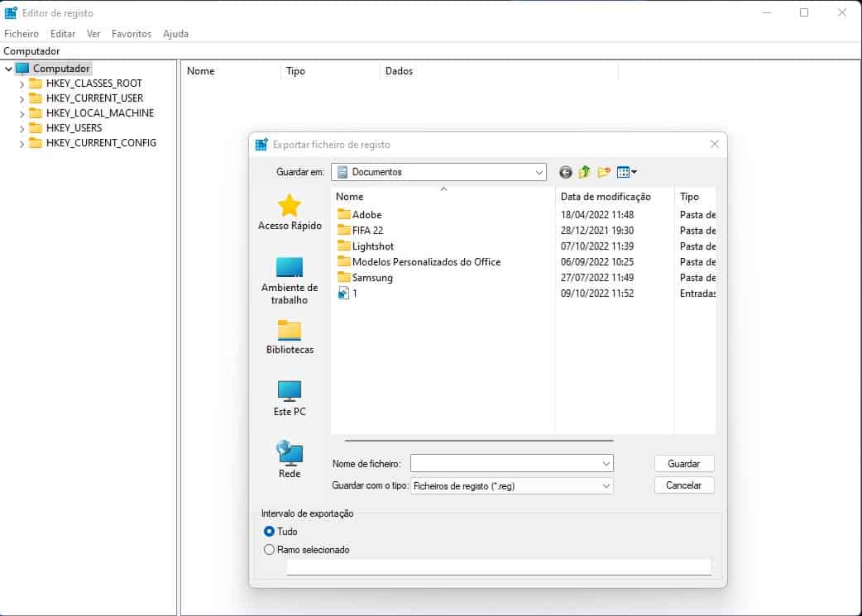Click the Computador root node icon
Screen dimensions: 862x616
[22, 69]
